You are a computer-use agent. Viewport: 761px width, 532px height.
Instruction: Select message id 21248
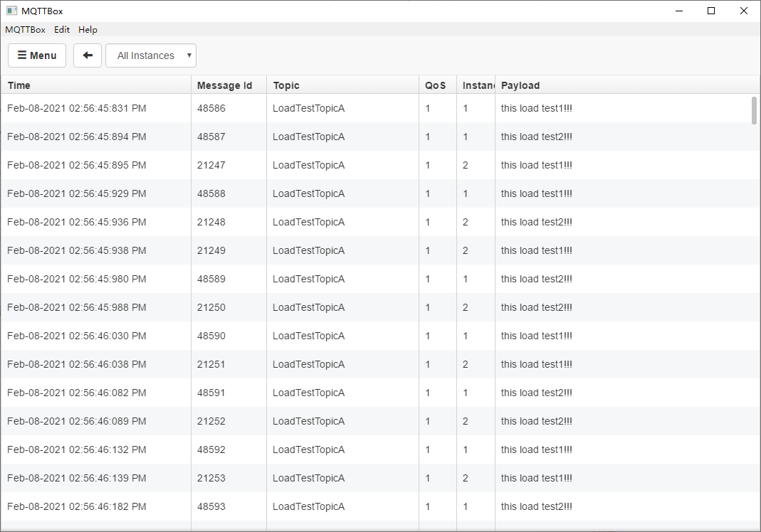pos(211,222)
